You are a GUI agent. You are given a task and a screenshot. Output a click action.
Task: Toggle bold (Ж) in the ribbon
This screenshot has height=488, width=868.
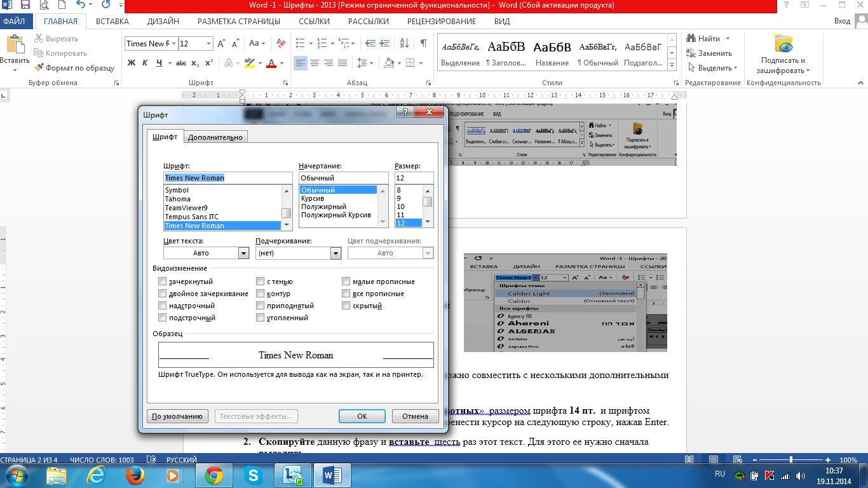pos(132,63)
